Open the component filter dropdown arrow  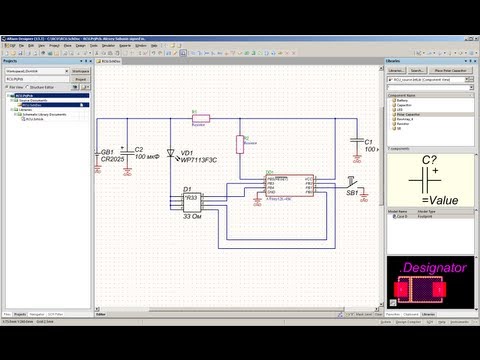(471, 87)
